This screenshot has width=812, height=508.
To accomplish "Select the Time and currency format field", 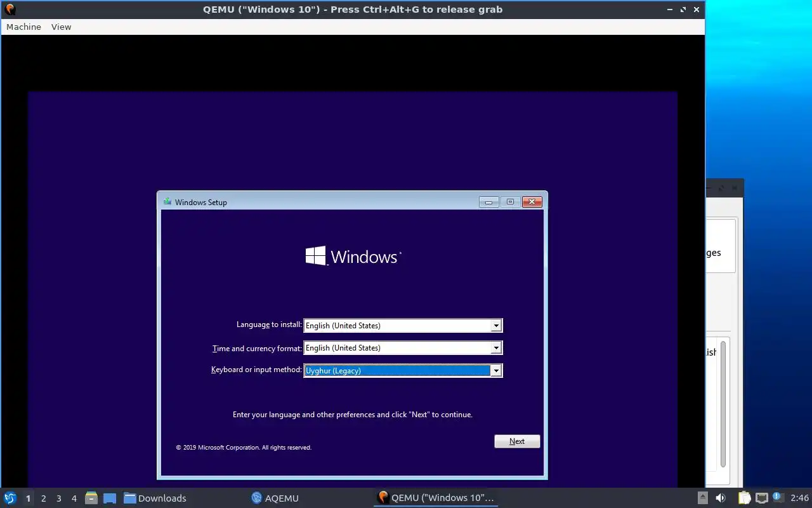I will click(x=403, y=348).
